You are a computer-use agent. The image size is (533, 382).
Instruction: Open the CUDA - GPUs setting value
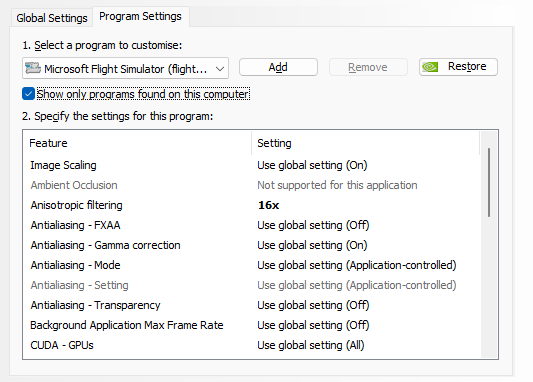point(311,345)
